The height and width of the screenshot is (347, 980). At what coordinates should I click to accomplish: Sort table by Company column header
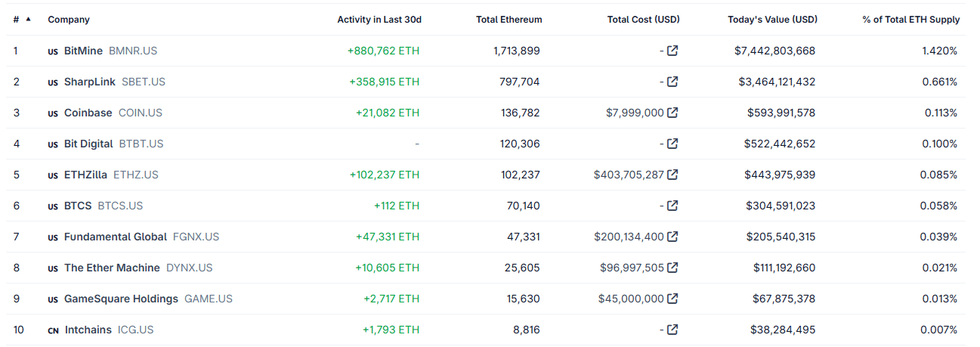[x=68, y=20]
